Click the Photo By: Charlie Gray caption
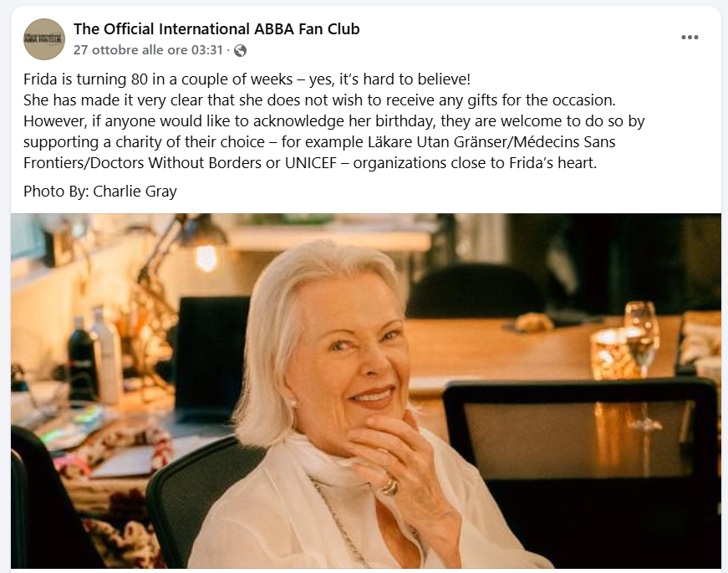 [99, 191]
